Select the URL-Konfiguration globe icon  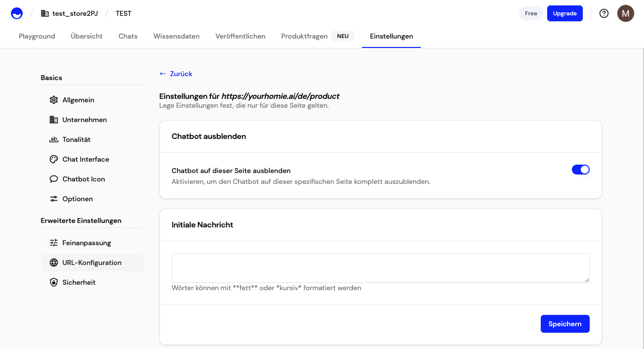(x=54, y=262)
